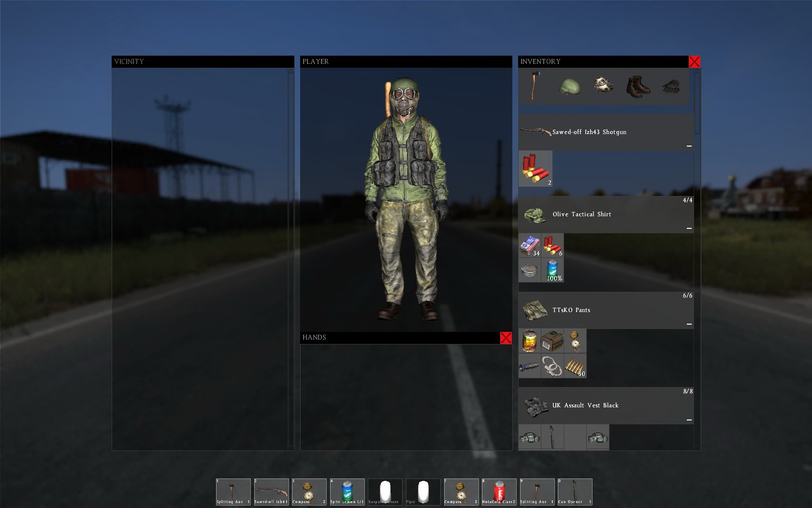The height and width of the screenshot is (508, 812).
Task: Click the Sawed-off Izh43 Shotgun header row
Action: pos(606,132)
